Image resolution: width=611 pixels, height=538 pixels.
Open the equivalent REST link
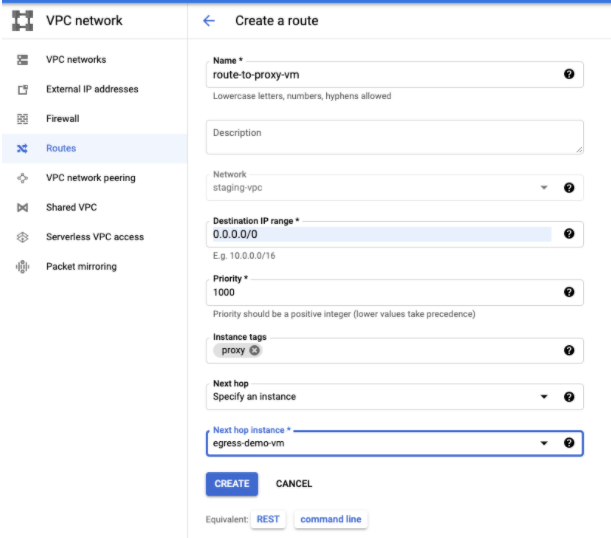point(268,519)
